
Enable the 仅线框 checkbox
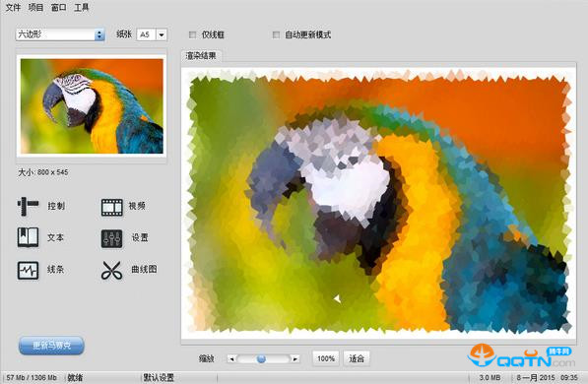tap(192, 34)
